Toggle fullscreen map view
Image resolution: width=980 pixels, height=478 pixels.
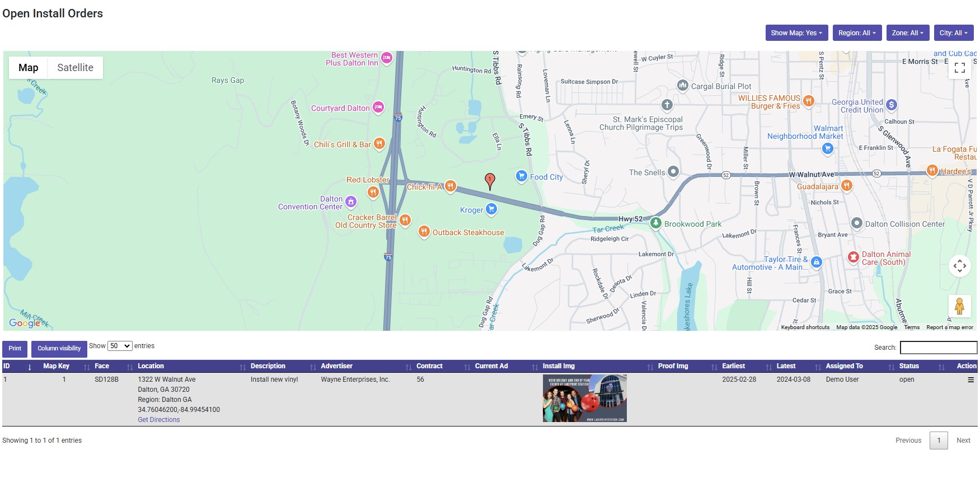pyautogui.click(x=960, y=68)
